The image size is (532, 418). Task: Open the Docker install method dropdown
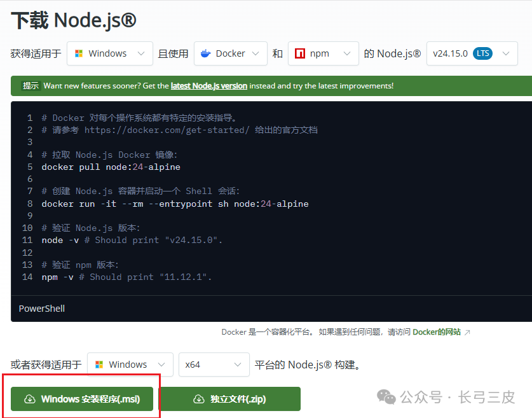point(230,53)
